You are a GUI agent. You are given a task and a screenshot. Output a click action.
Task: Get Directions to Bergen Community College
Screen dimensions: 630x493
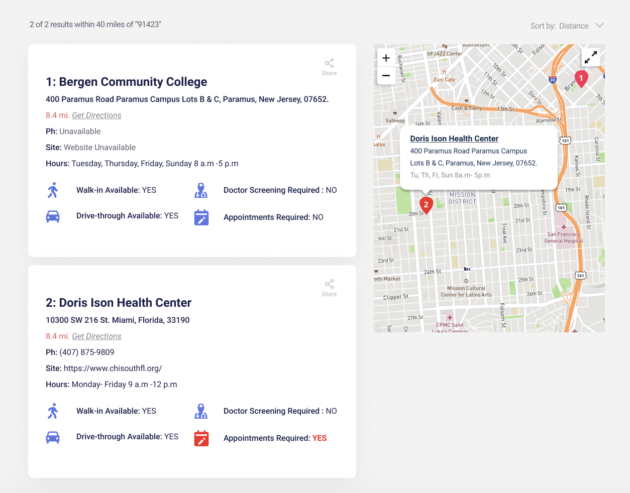96,115
